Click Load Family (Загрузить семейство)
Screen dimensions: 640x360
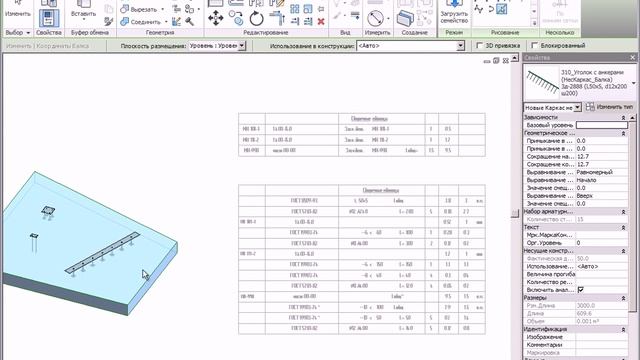[454, 12]
